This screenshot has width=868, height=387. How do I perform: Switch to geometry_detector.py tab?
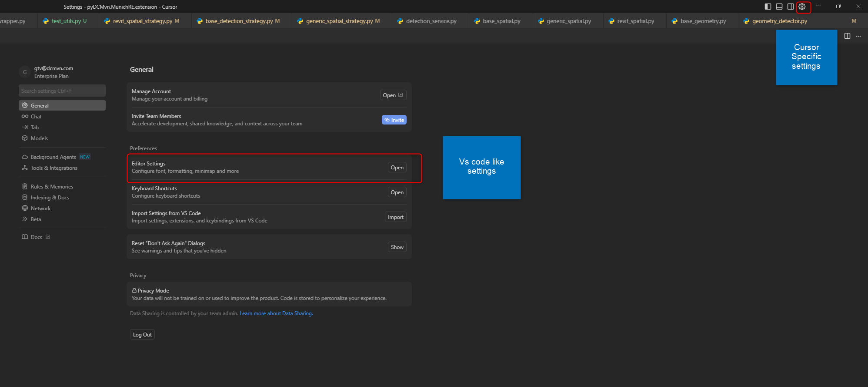click(779, 21)
